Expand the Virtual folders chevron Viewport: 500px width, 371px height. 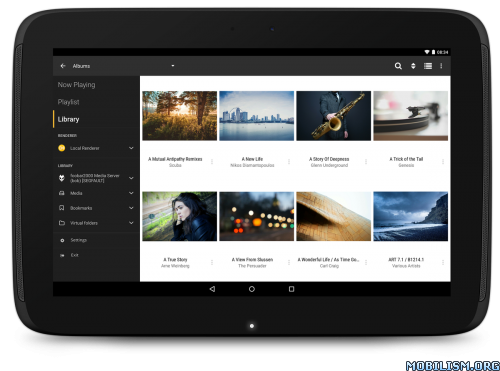pyautogui.click(x=131, y=223)
